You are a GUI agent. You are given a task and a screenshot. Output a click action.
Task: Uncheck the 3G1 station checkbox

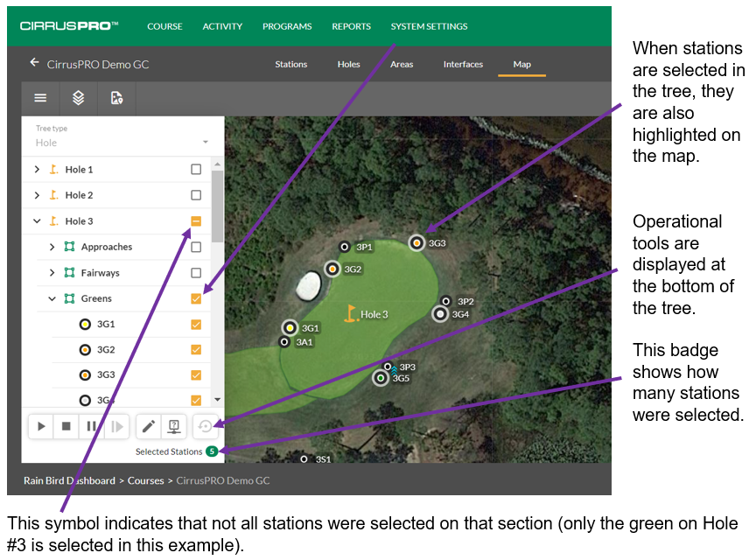click(196, 325)
